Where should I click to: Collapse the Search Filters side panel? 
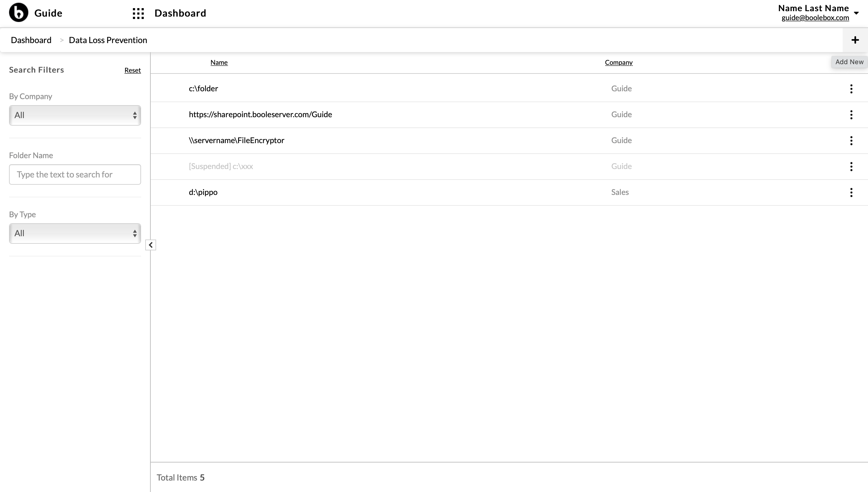tap(151, 245)
